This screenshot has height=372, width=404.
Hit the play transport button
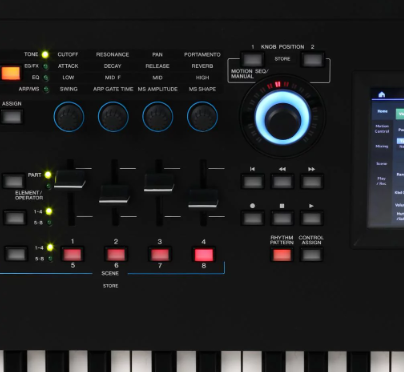(x=312, y=219)
